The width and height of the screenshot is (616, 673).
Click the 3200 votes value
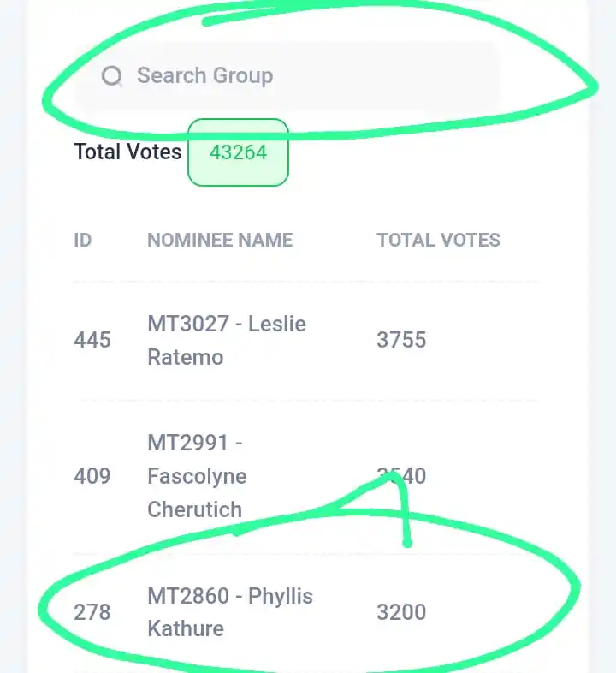401,612
